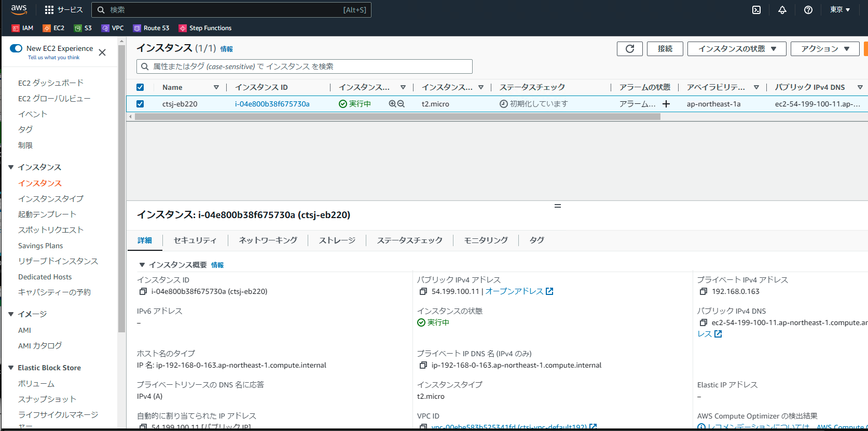Open インスタンスタイプ in sidebar

click(51, 199)
